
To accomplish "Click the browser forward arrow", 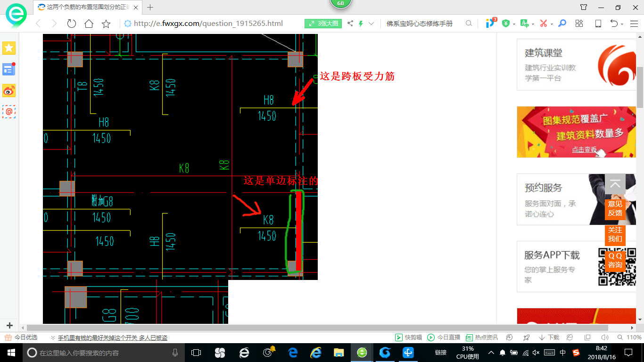I will [54, 24].
